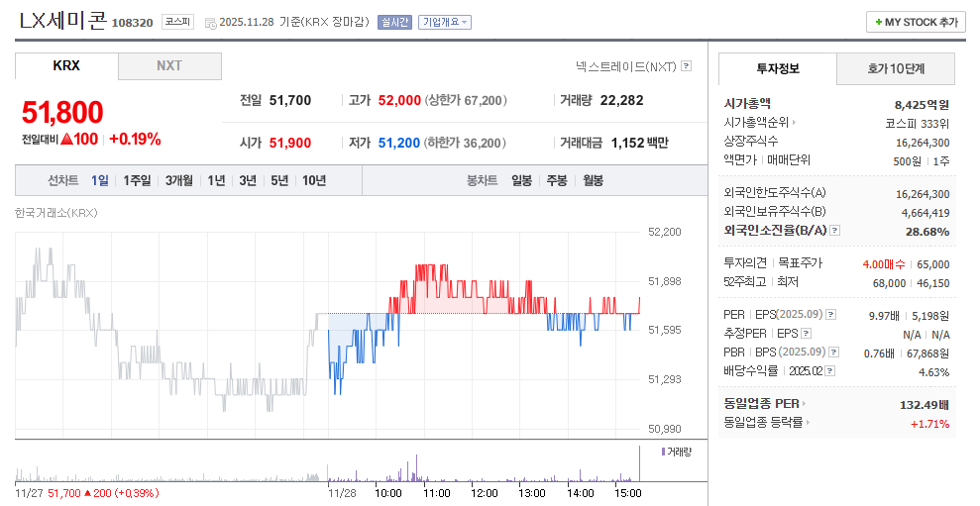Click the 4.63% dividend yield value
The image size is (980, 506).
[x=933, y=372]
